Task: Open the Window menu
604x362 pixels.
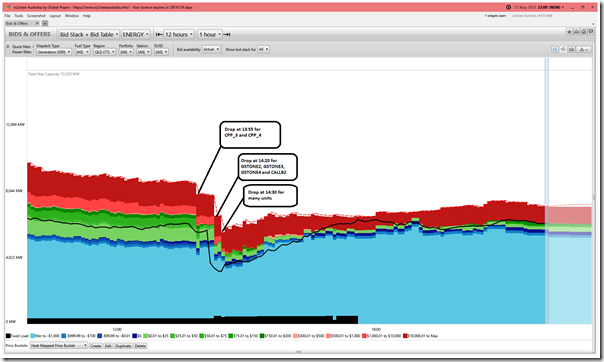Action: click(72, 16)
